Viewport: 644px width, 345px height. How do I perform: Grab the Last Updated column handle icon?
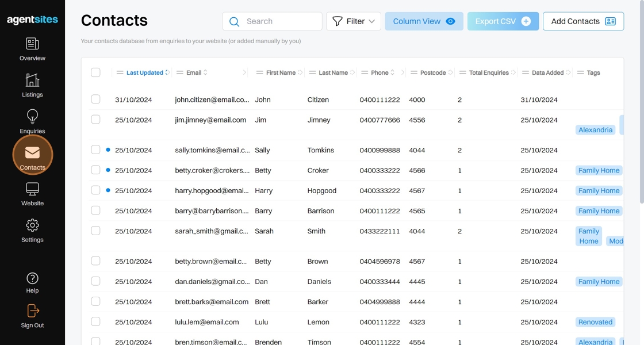click(x=120, y=72)
